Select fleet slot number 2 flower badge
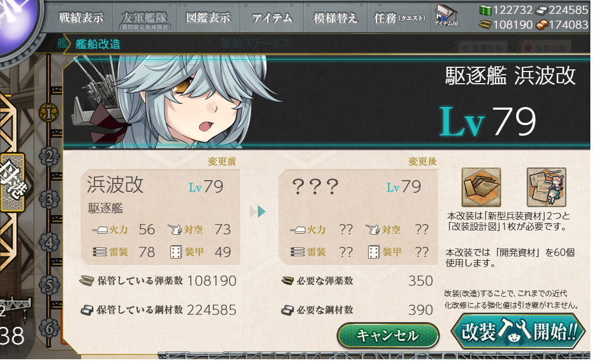Screen dimensions: 593x364 (x=49, y=156)
